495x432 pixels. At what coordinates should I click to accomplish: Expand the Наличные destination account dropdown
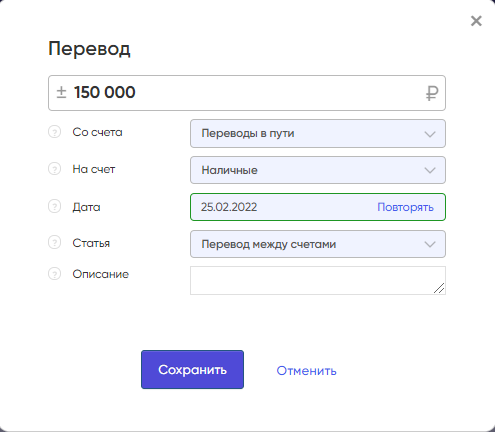[318, 170]
